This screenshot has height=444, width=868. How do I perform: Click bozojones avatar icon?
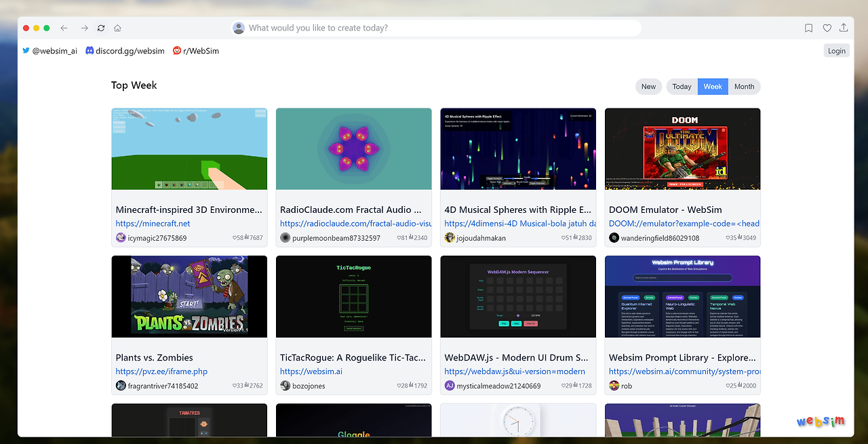285,385
